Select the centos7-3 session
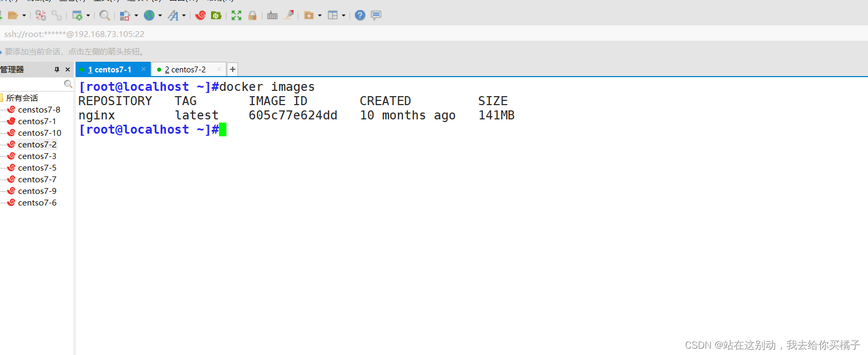Screen dimensions: 868x355 click(x=37, y=156)
